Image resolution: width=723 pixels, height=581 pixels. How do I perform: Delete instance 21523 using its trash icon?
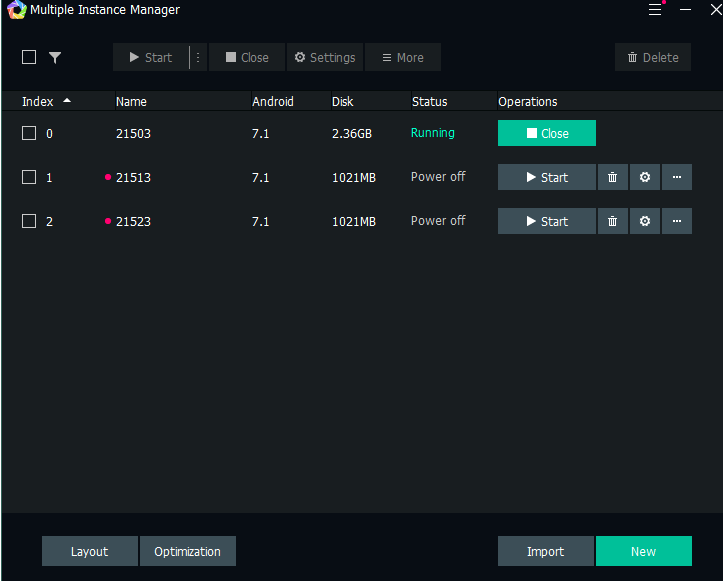612,221
